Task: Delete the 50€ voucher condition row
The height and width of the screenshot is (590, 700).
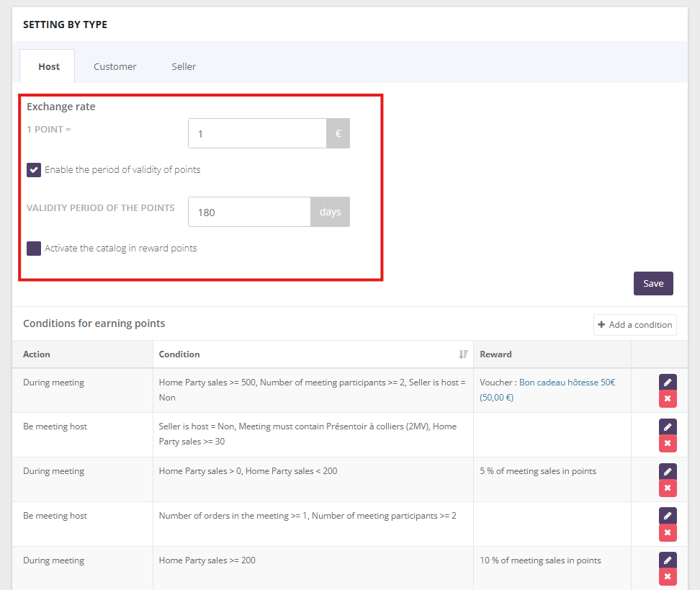Action: pos(667,399)
